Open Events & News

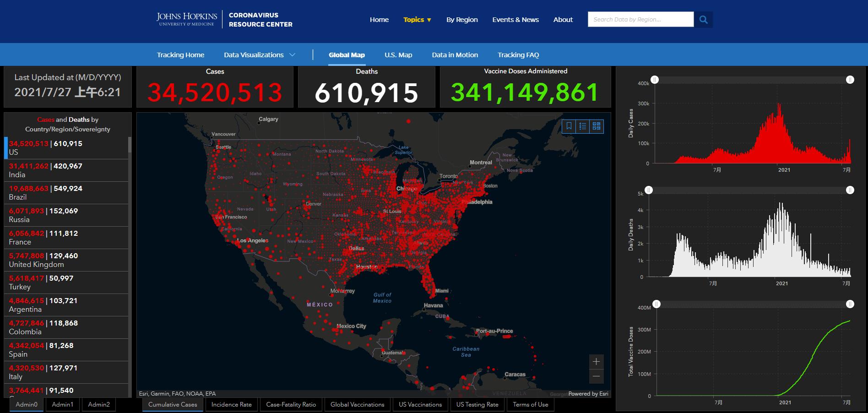click(x=515, y=20)
